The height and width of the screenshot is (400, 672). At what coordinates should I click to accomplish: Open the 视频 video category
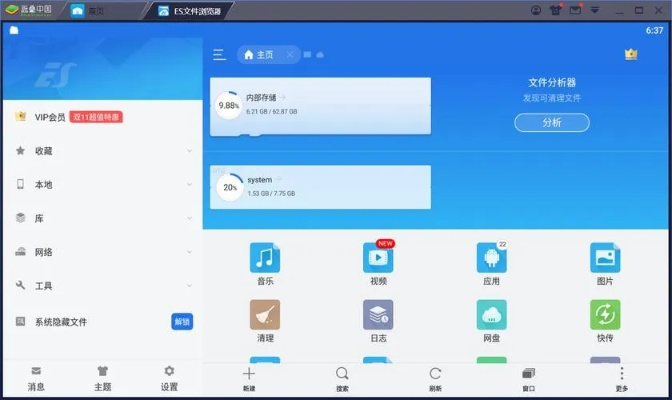[x=378, y=259]
